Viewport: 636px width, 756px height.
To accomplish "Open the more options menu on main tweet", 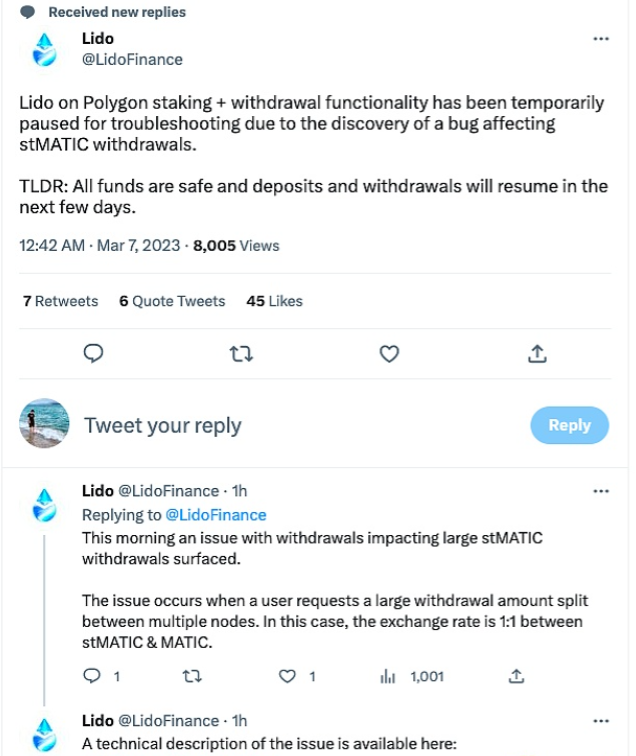I will [601, 38].
